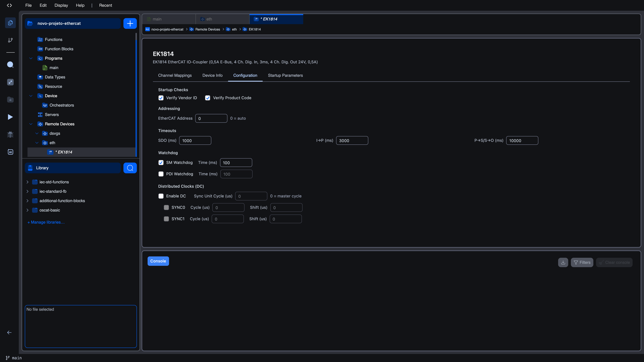Add new element with plus button
This screenshot has width=644, height=362.
[x=130, y=23]
